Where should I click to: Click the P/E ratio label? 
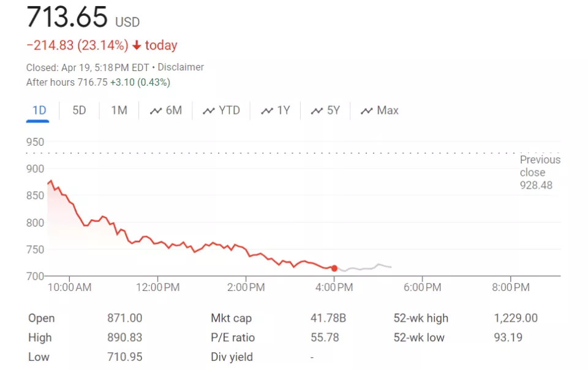click(x=233, y=338)
